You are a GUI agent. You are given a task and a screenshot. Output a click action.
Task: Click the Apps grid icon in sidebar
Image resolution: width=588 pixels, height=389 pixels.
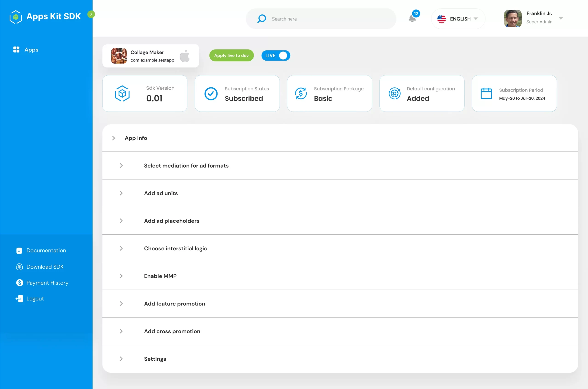pyautogui.click(x=17, y=49)
